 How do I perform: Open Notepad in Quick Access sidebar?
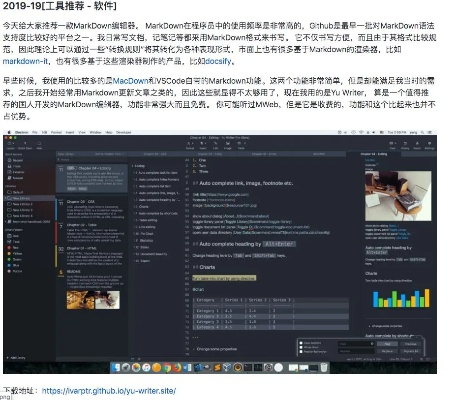click(x=15, y=178)
